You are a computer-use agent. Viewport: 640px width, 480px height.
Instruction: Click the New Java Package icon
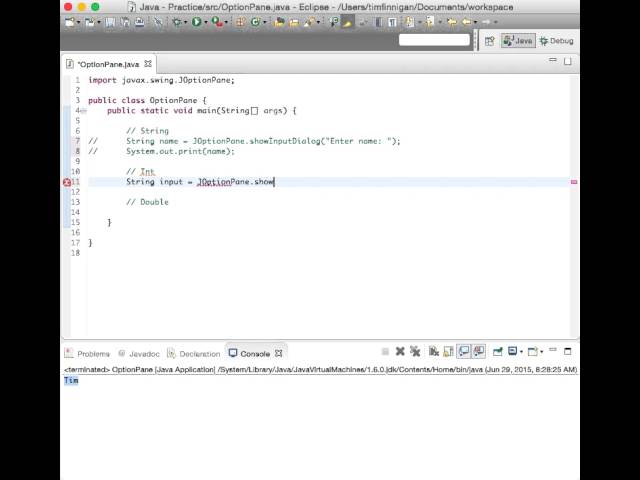[x=240, y=22]
